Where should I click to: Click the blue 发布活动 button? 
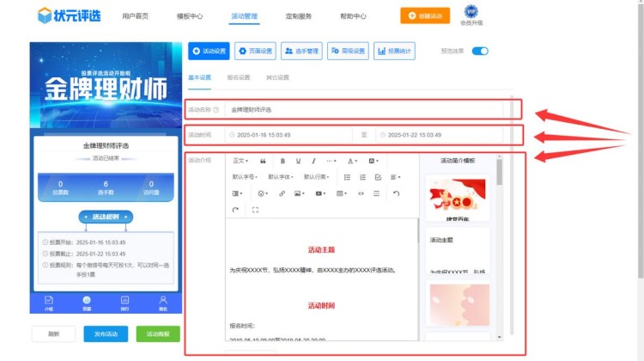click(x=106, y=333)
